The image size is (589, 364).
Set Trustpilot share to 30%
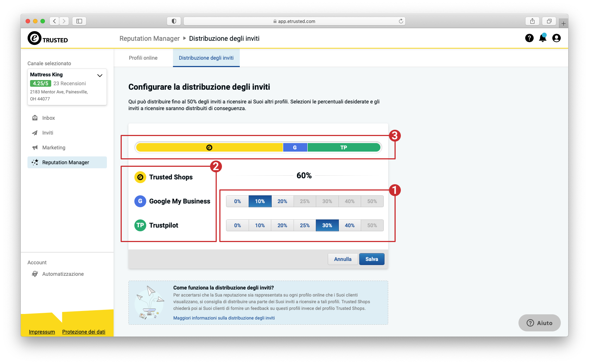[327, 225]
